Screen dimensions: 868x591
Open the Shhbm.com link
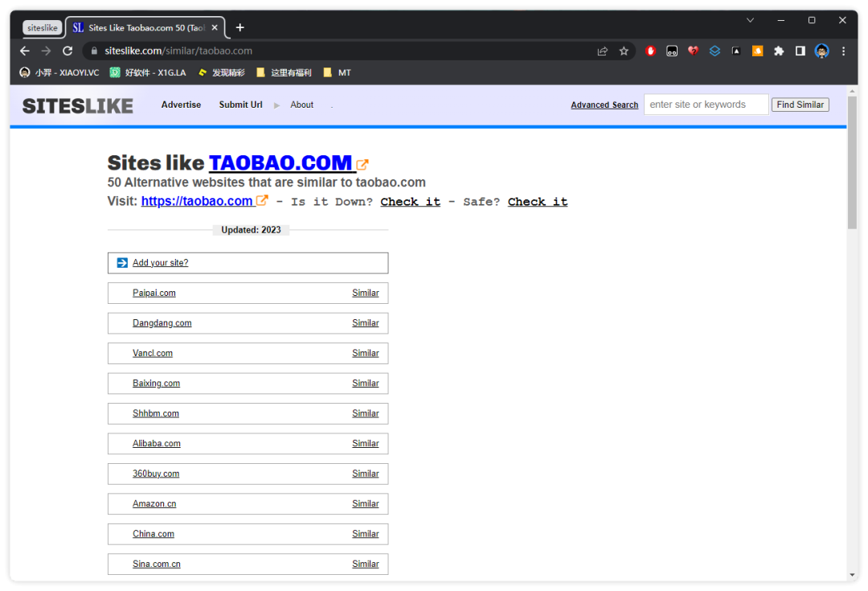[x=156, y=414]
